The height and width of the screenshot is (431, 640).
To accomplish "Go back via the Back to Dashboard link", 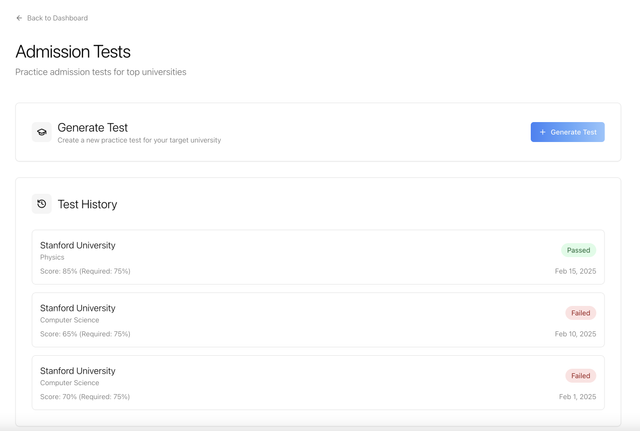I will 57,18.
